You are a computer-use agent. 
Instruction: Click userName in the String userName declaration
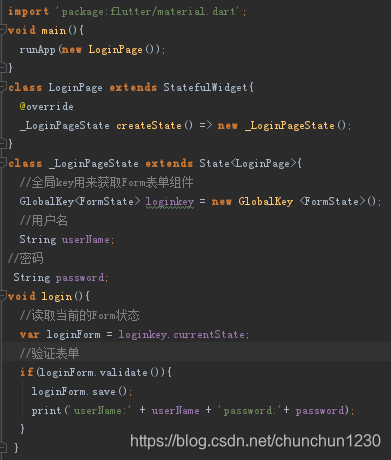86,240
